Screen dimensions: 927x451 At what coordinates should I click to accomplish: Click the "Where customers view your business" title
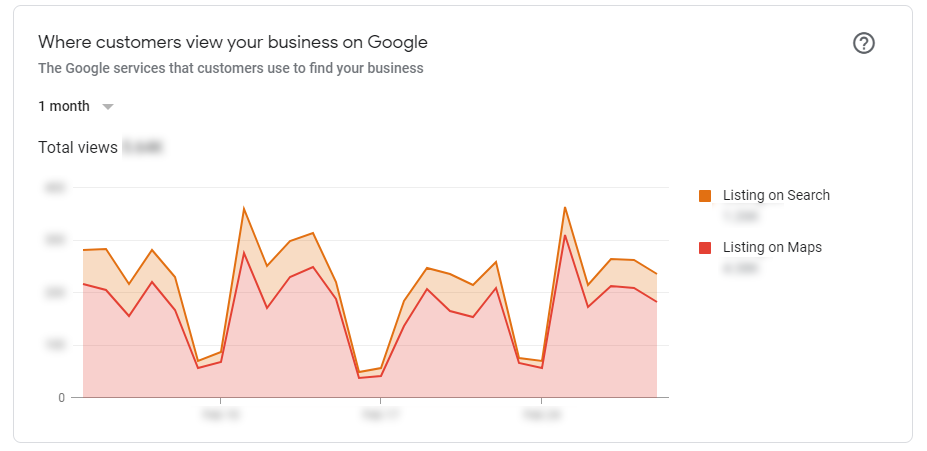(x=233, y=43)
